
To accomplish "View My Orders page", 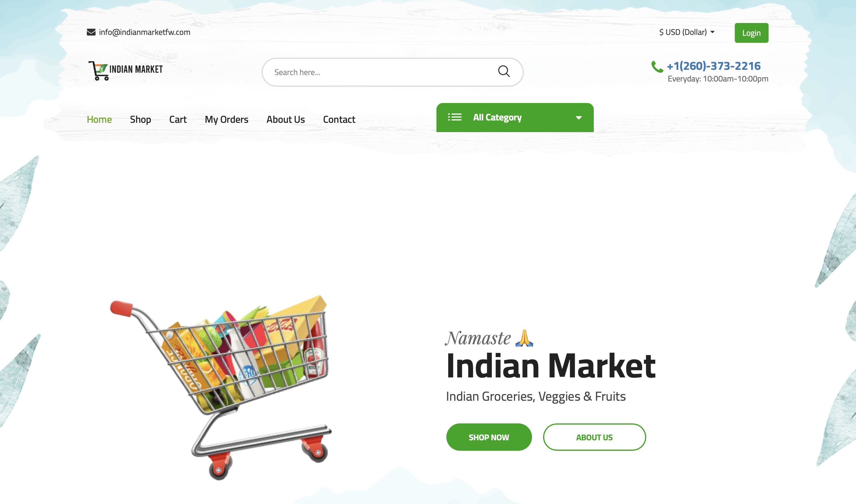I will point(226,120).
